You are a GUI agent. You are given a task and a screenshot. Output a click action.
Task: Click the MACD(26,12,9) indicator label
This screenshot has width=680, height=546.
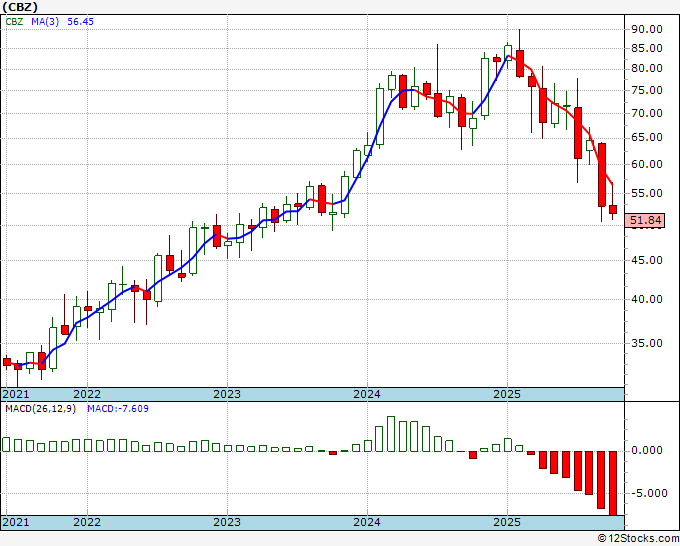click(x=40, y=409)
